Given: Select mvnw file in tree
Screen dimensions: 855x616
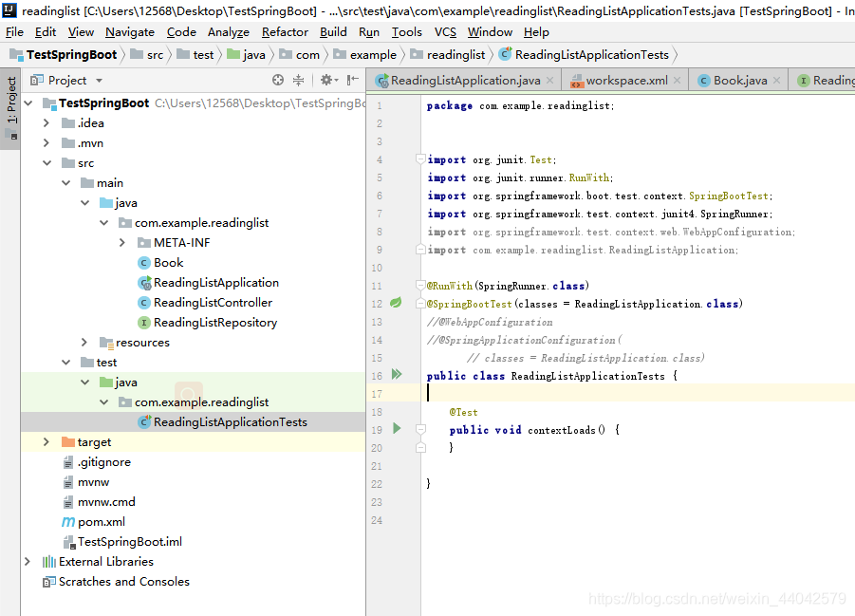Looking at the screenshot, I should pos(93,482).
